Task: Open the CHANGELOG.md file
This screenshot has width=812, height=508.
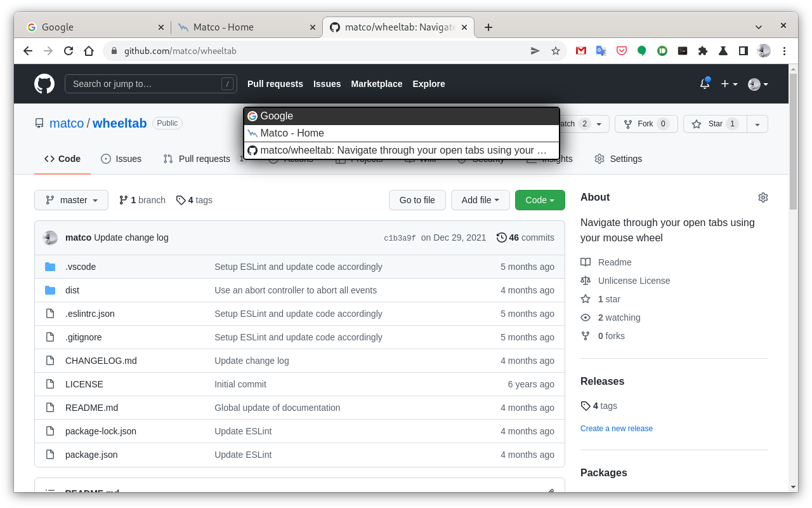Action: [x=101, y=361]
